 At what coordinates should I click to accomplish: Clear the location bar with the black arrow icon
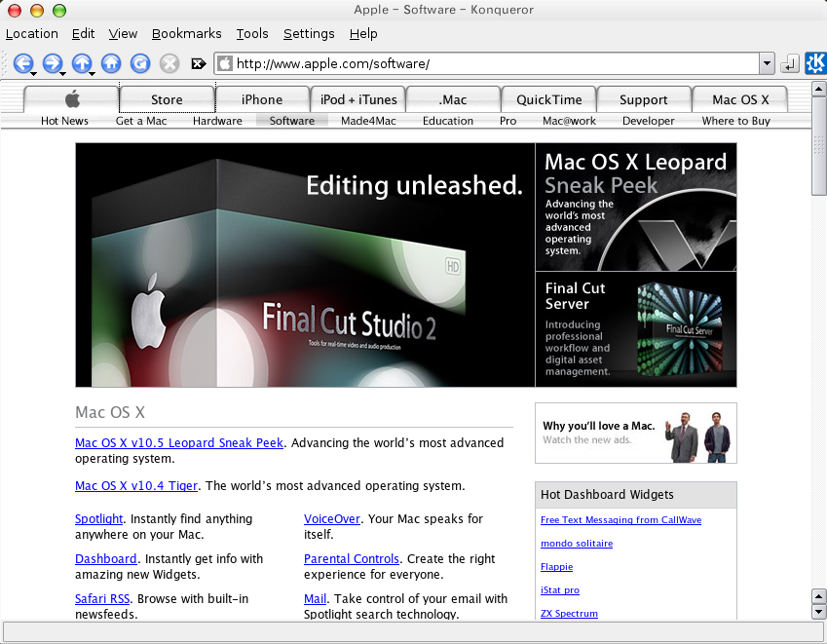click(199, 64)
